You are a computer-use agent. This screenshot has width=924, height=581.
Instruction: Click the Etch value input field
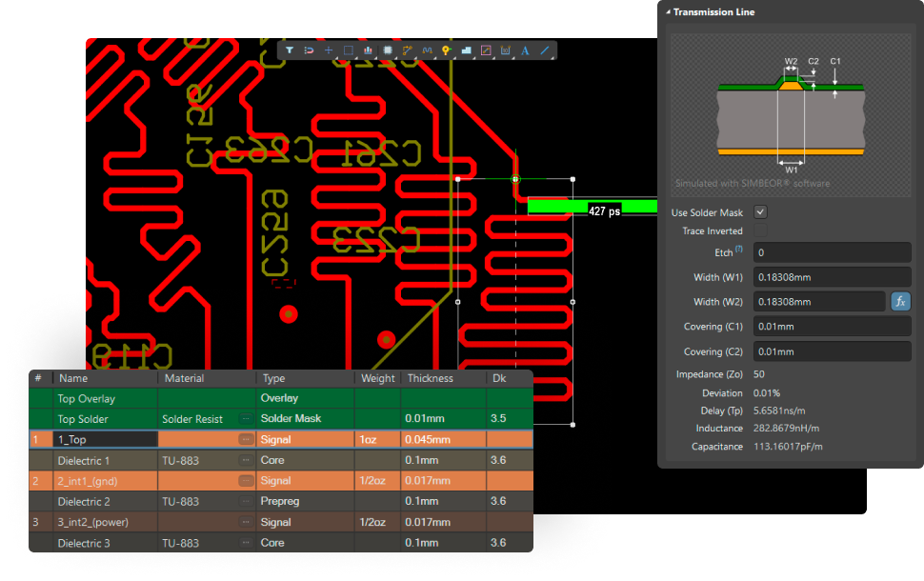click(x=831, y=252)
